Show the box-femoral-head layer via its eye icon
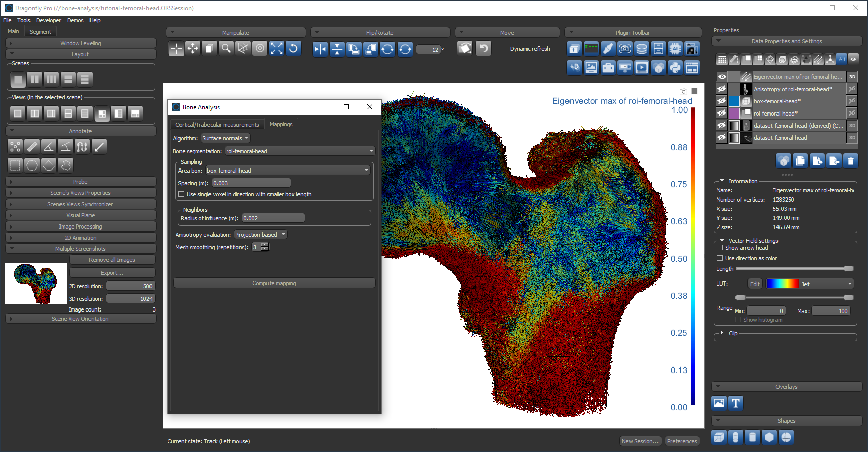Screen dimensions: 868x452 pos(722,101)
